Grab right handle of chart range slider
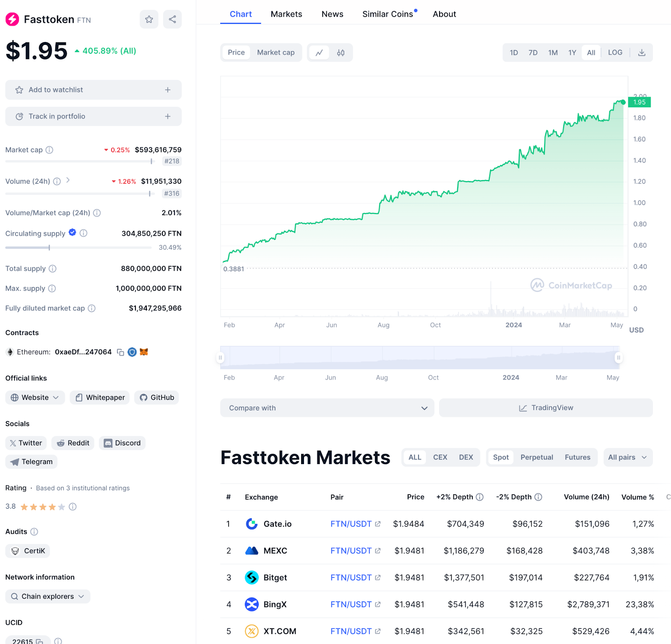Screen dimensions: 671x644 coord(618,358)
